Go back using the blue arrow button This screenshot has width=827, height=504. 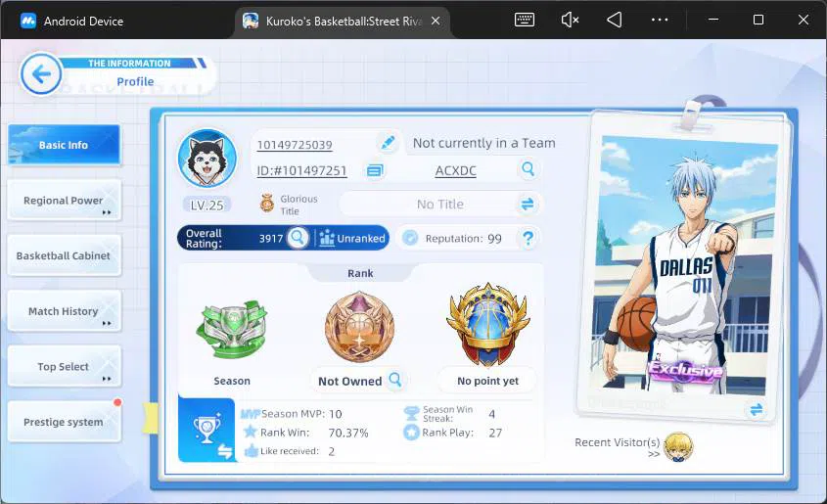[41, 74]
